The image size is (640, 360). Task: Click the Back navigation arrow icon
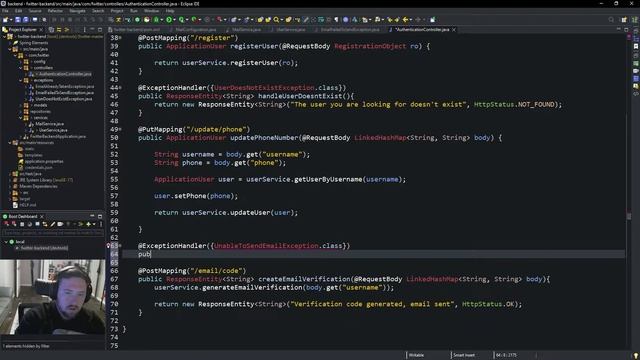pyautogui.click(x=405, y=20)
